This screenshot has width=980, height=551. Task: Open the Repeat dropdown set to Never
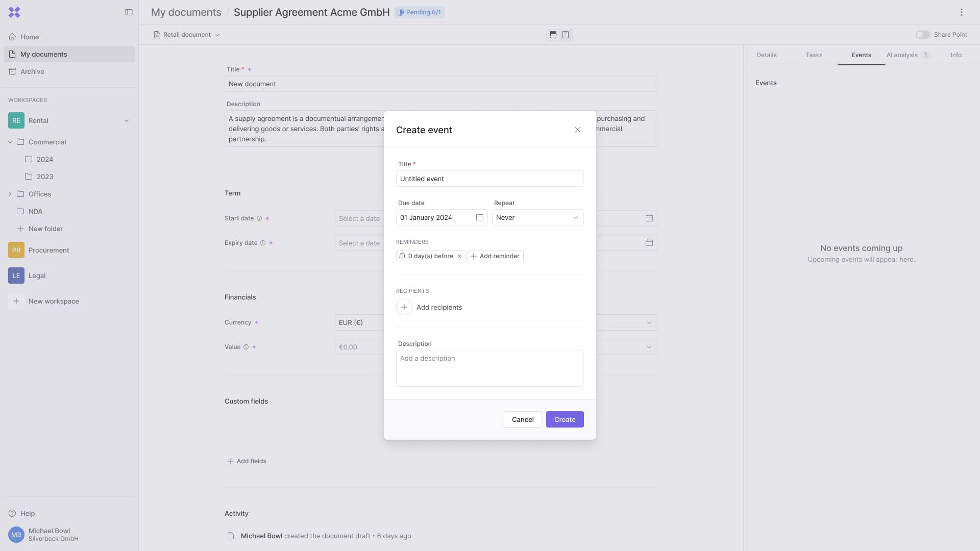pos(537,217)
